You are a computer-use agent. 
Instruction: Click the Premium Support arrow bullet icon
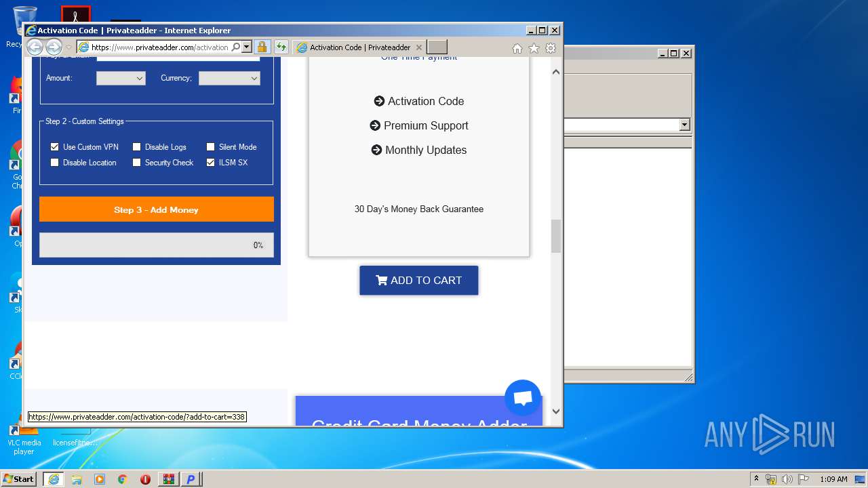coord(375,125)
